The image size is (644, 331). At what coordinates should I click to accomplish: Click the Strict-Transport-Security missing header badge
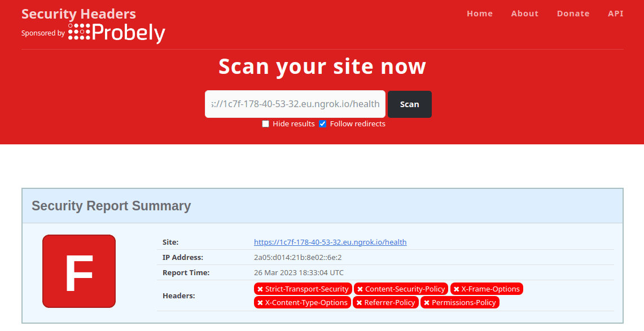[303, 289]
